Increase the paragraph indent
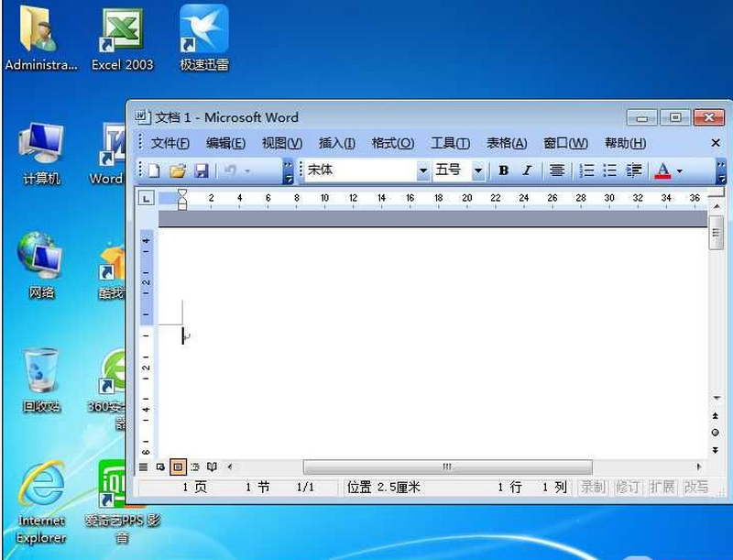This screenshot has width=733, height=560. 633,170
